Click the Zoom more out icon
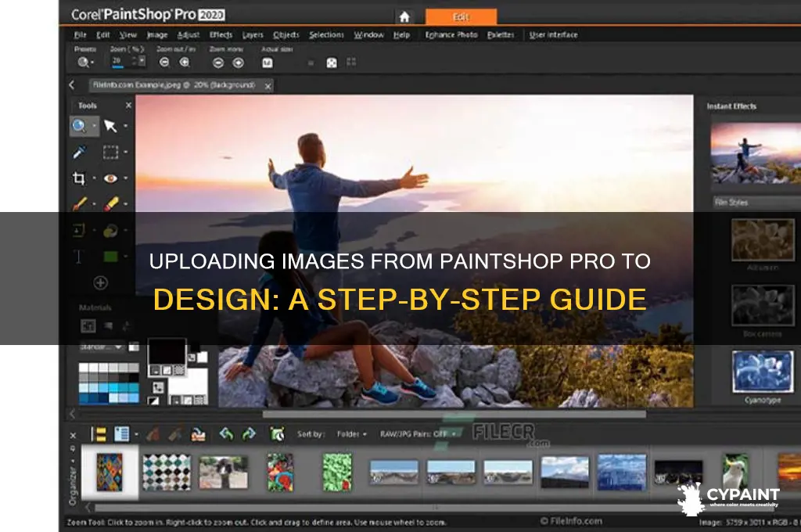Screen dimensions: 801x532 [x=218, y=63]
